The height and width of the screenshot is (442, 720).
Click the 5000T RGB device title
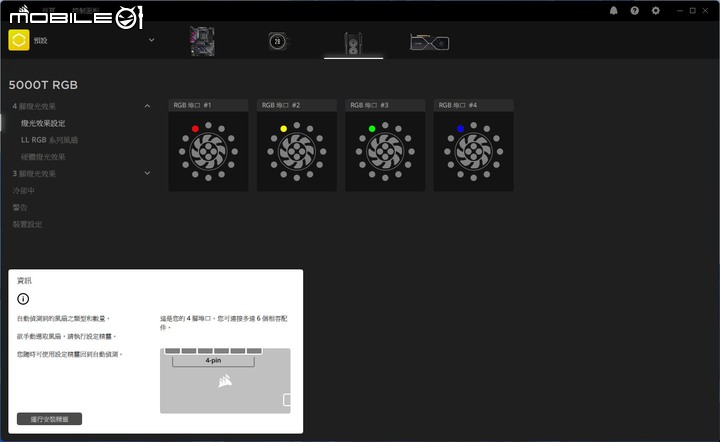click(x=43, y=85)
